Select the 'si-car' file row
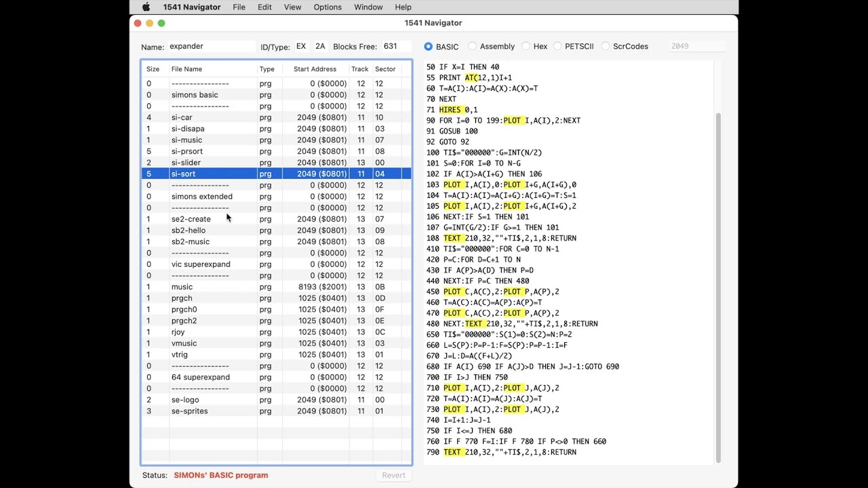 click(x=276, y=117)
